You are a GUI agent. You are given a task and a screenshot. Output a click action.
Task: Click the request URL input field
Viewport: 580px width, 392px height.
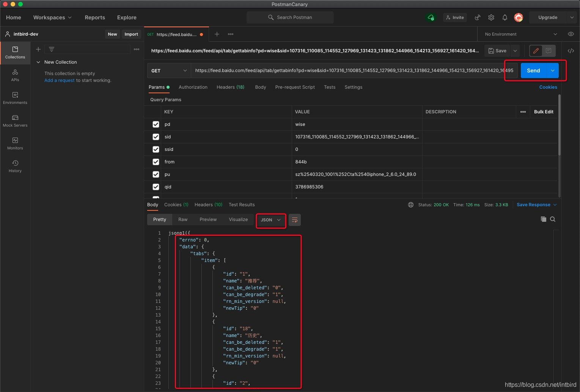click(x=354, y=71)
